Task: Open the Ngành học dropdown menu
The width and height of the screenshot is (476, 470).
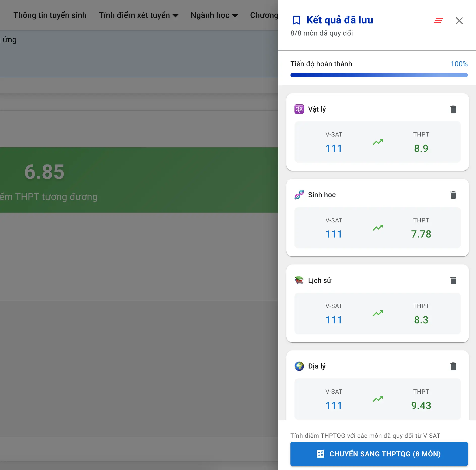Action: (214, 15)
